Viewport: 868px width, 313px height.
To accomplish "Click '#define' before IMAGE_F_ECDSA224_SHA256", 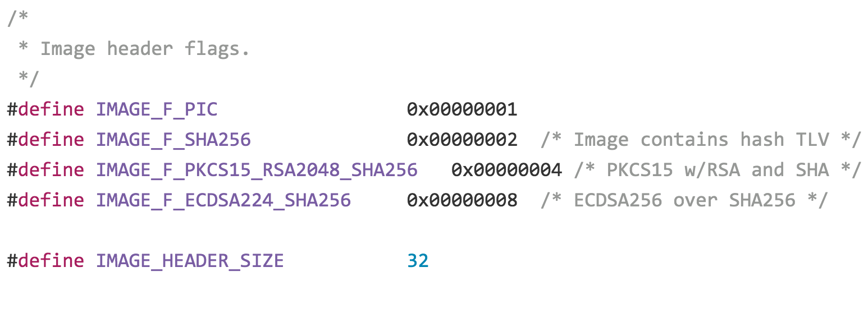I will click(x=45, y=200).
